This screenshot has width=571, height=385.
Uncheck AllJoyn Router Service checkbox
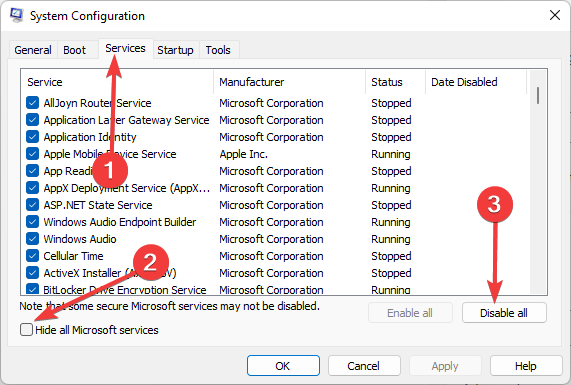(32, 103)
